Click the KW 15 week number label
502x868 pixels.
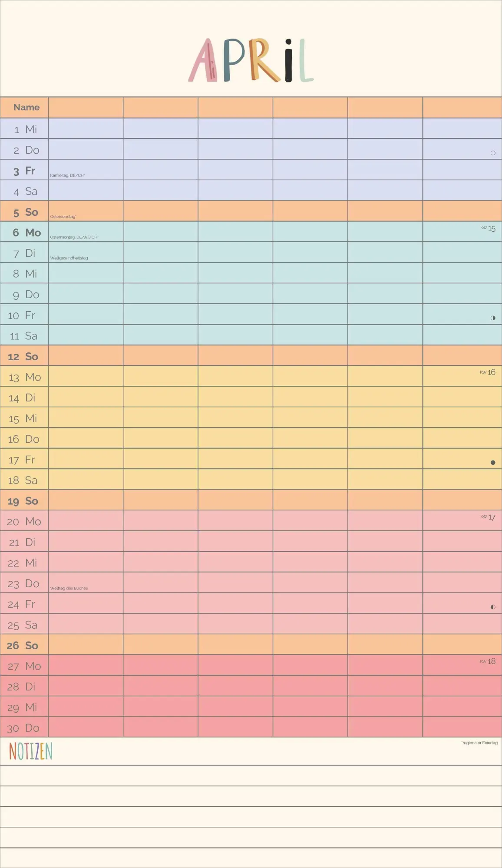[488, 228]
